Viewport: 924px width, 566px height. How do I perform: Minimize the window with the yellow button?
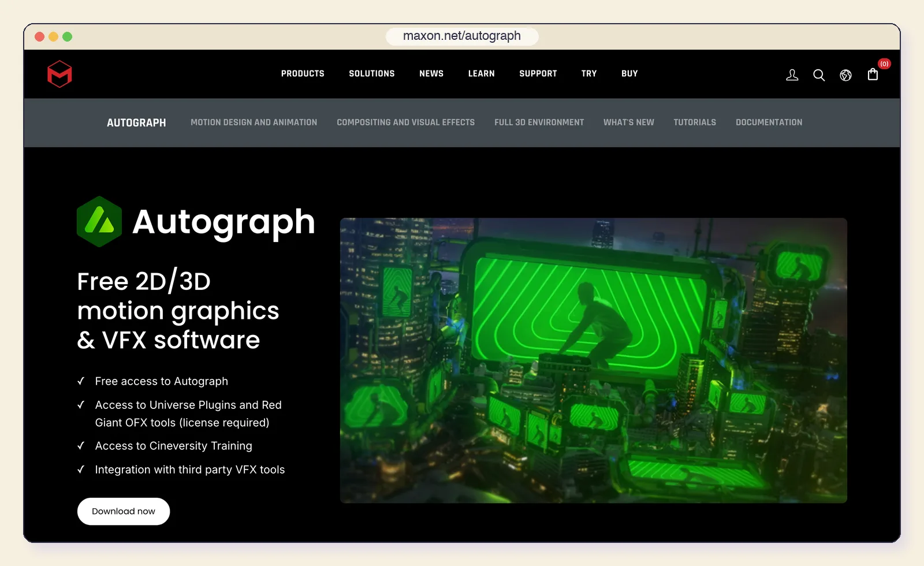coord(54,36)
